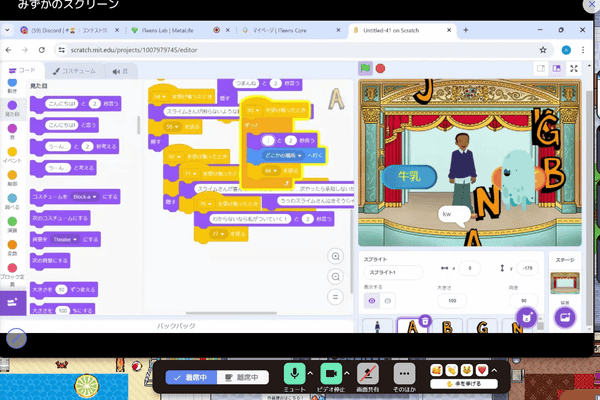The image size is (600, 400).
Task: Expand microphone options arrow
Action: (x=310, y=373)
